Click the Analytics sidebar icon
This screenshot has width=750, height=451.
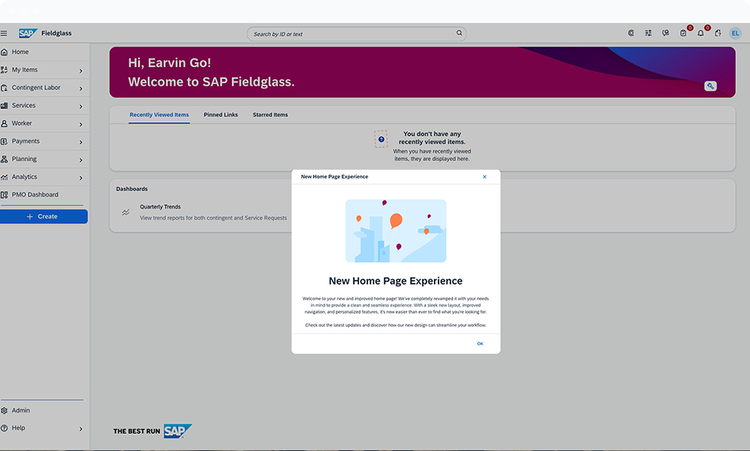(x=4, y=177)
